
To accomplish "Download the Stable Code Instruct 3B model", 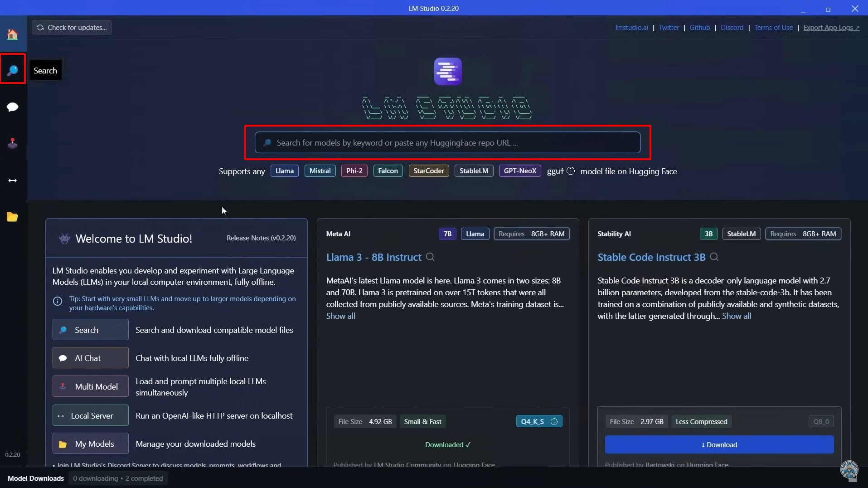I will coord(719,445).
